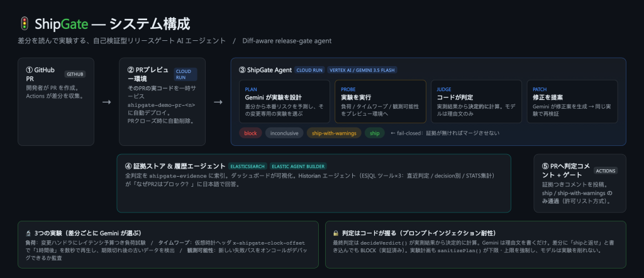Select the ship-with-warnings verdict pill
This screenshot has width=644, height=278.
pos(334,133)
